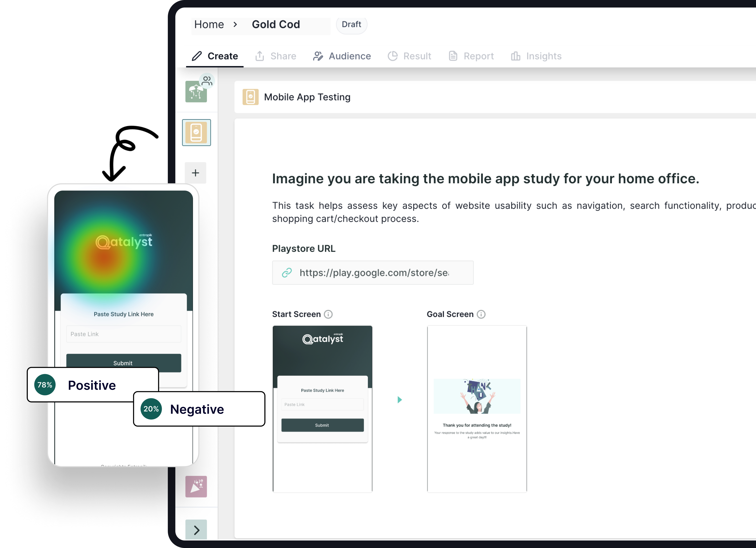
Task: Add a new block with plus button
Action: pyautogui.click(x=195, y=173)
